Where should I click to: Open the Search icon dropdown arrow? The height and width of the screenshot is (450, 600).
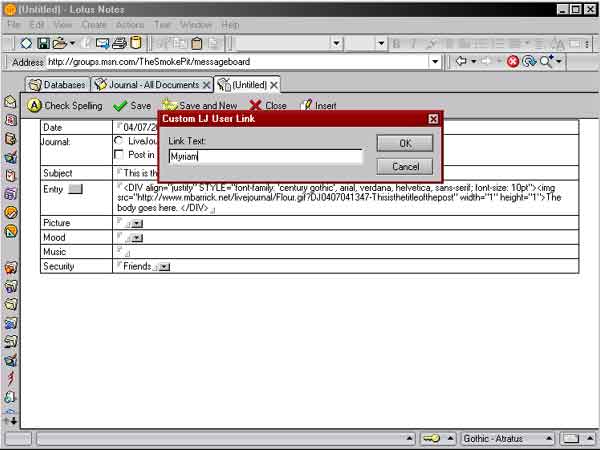tap(558, 61)
